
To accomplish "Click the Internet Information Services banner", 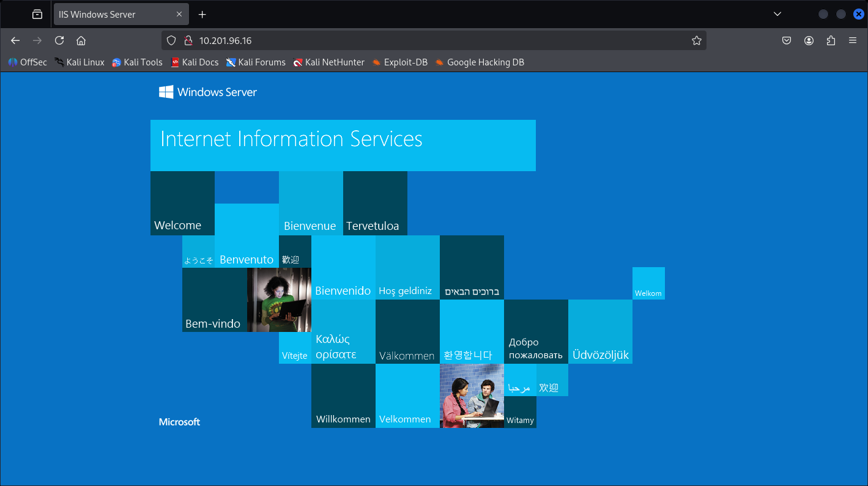I will click(x=343, y=145).
